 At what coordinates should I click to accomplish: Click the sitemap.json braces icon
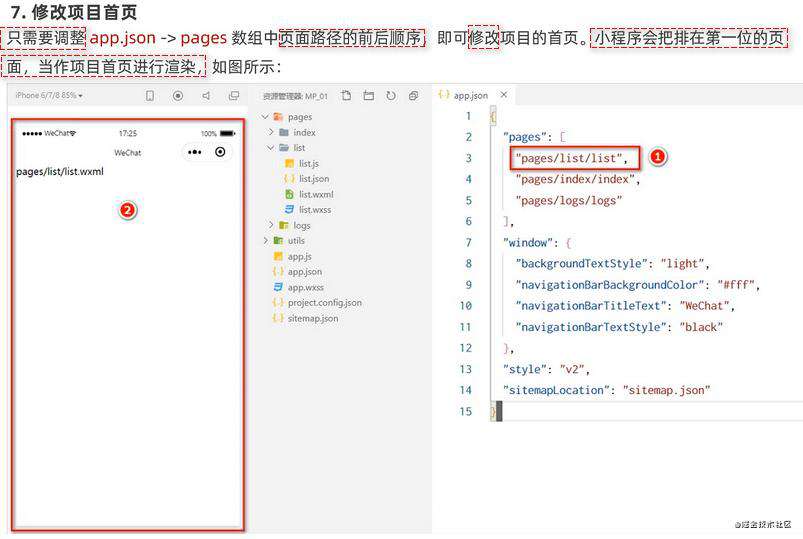278,318
